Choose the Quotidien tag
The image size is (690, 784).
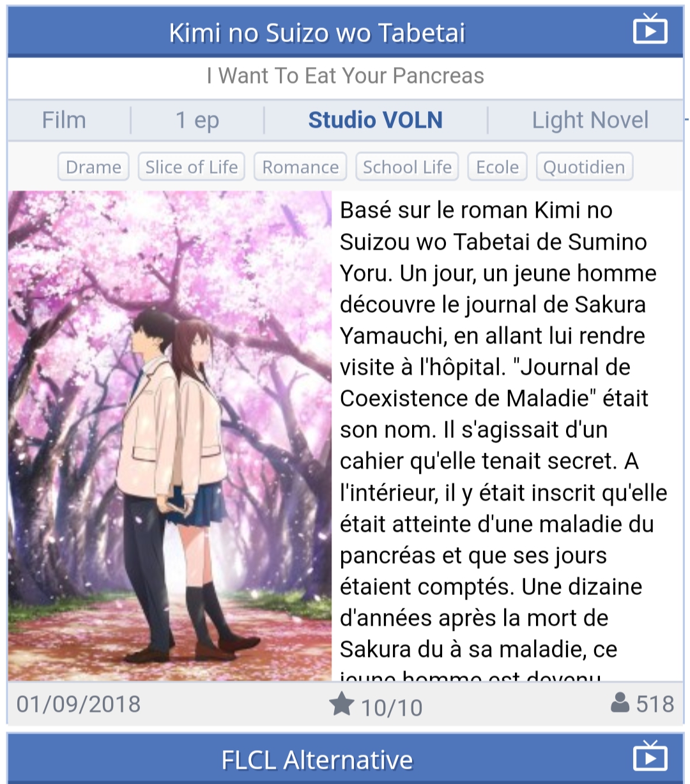pos(585,167)
